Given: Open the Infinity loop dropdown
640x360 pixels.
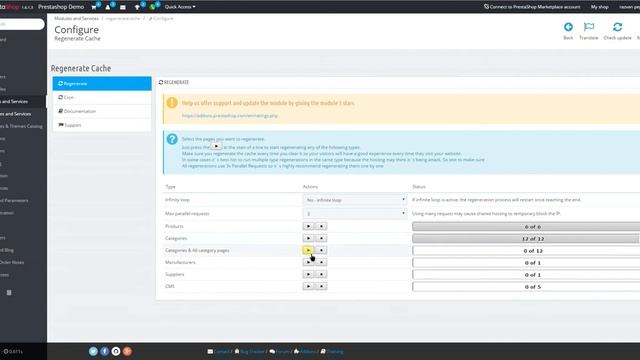Looking at the screenshot, I should pyautogui.click(x=355, y=200).
